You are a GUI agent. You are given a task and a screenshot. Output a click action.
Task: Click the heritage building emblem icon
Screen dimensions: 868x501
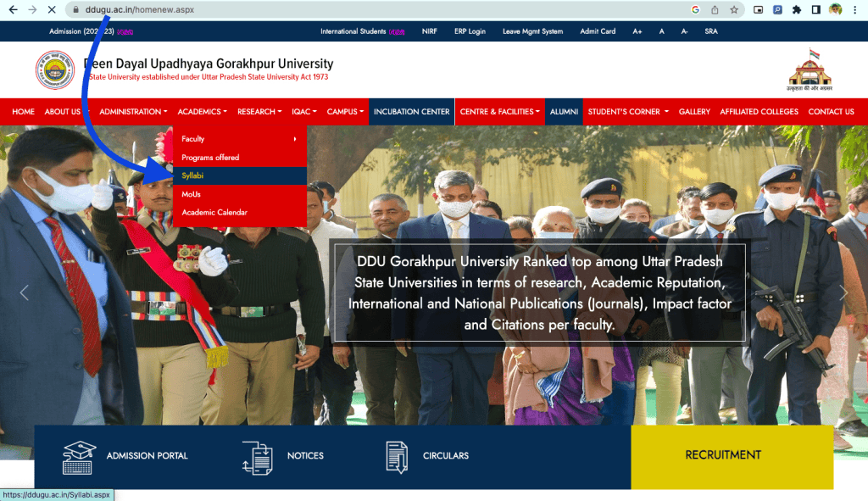pyautogui.click(x=810, y=70)
